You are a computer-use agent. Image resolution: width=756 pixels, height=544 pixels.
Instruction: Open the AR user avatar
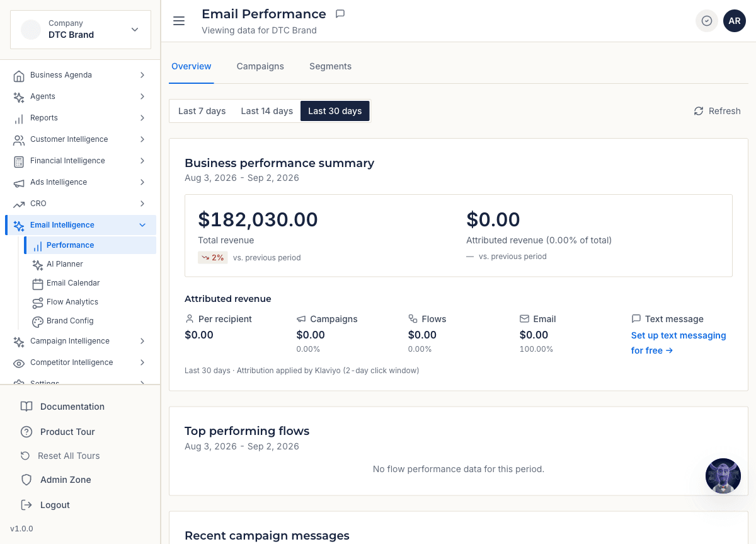(735, 21)
